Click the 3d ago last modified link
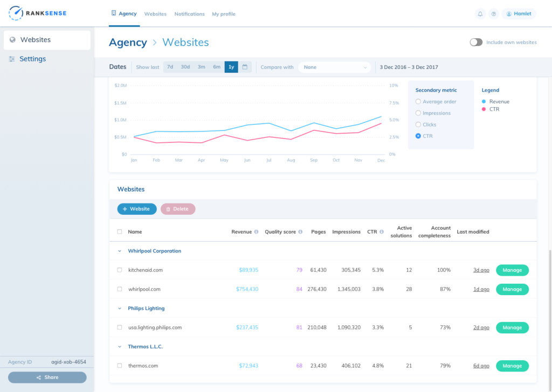 click(481, 270)
